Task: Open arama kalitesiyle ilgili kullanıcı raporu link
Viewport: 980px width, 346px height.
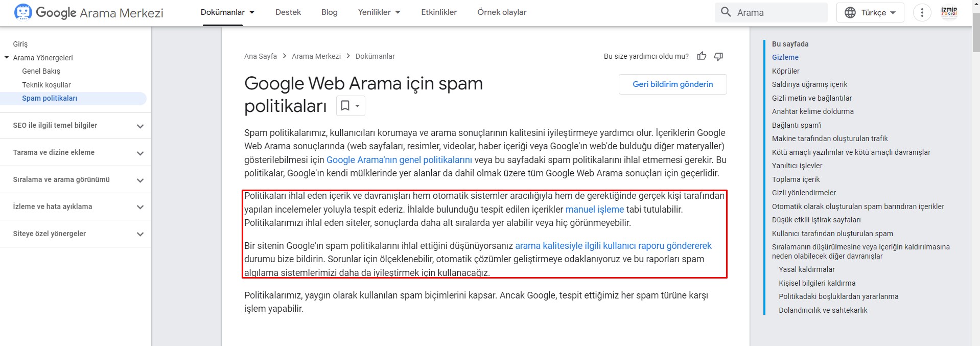Action: [x=613, y=246]
